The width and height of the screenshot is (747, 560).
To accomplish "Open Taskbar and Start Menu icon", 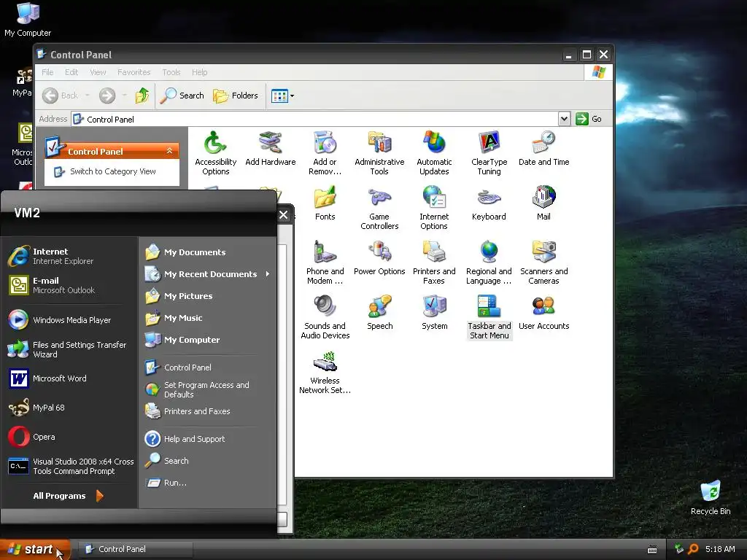I will point(489,317).
